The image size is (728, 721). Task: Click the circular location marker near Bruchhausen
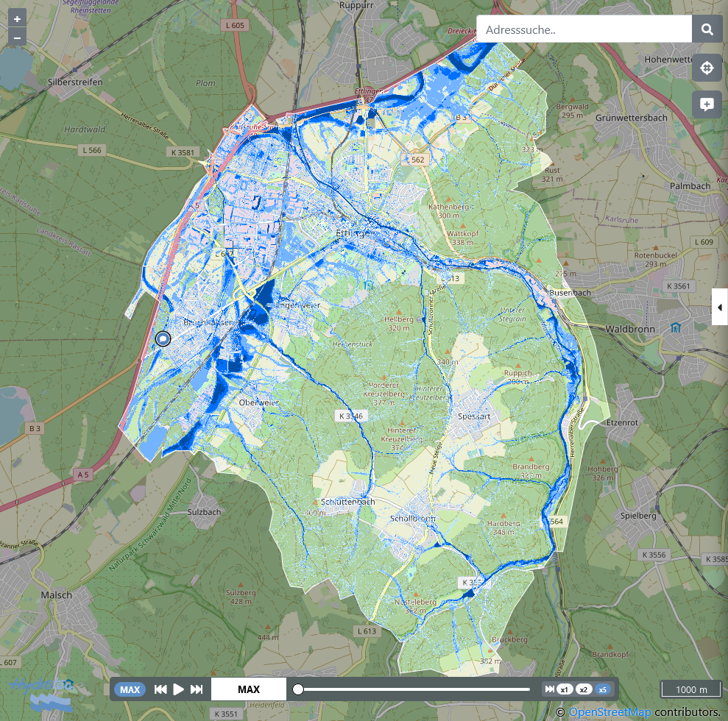tap(163, 338)
